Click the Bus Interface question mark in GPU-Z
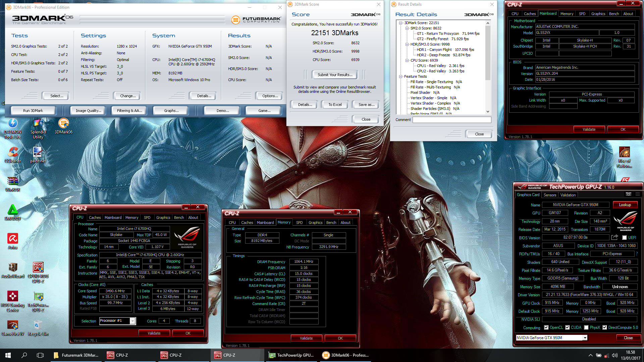The height and width of the screenshot is (362, 644). pyautogui.click(x=637, y=254)
